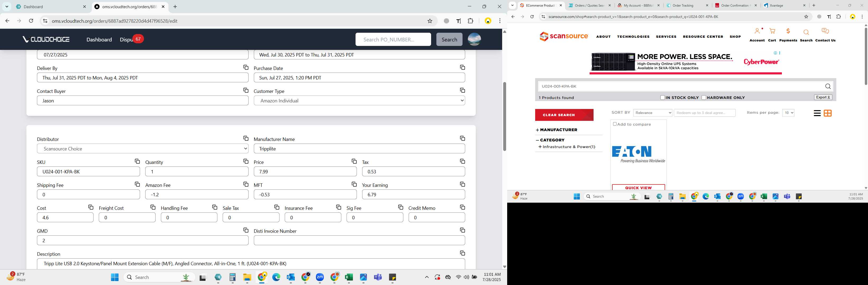Click the CloudChoice page vertical scrollbar
868x285 pixels.
505,116
